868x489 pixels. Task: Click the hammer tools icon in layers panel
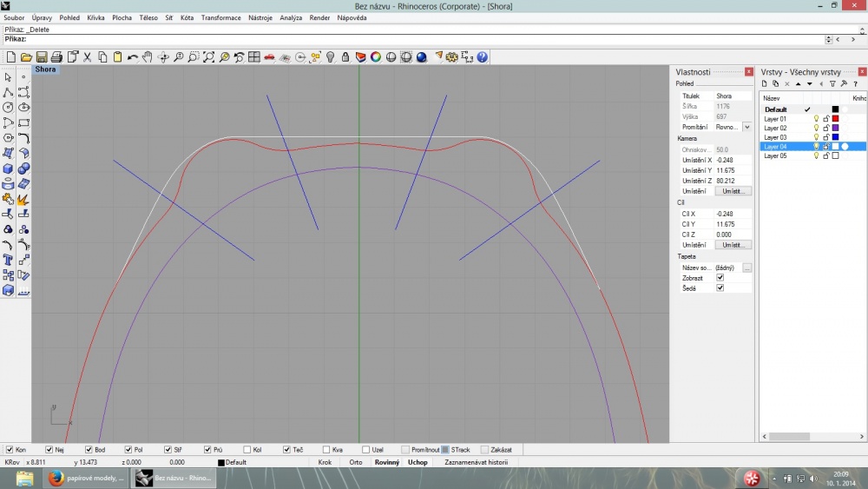click(844, 83)
